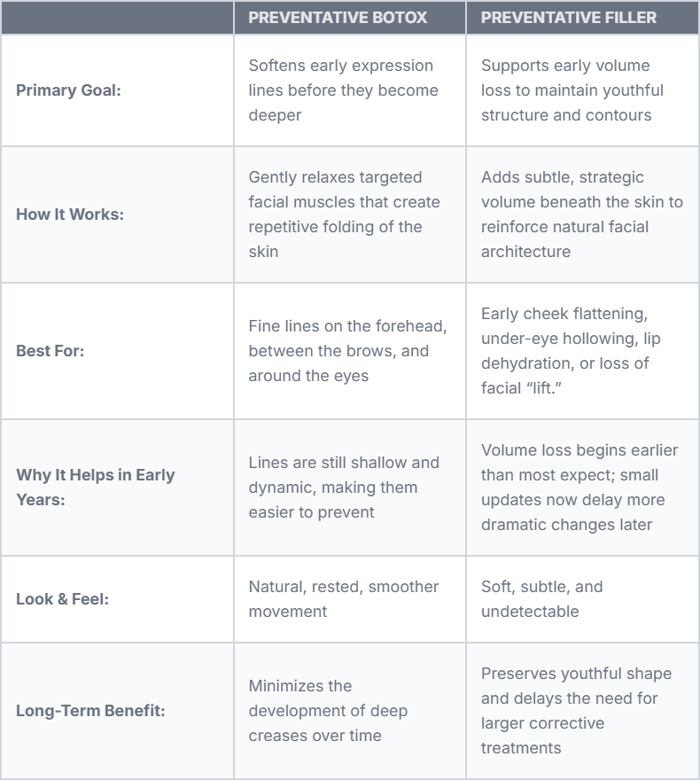700x780 pixels.
Task: Click the 'Softens early expression lines' cell
Action: (x=341, y=90)
